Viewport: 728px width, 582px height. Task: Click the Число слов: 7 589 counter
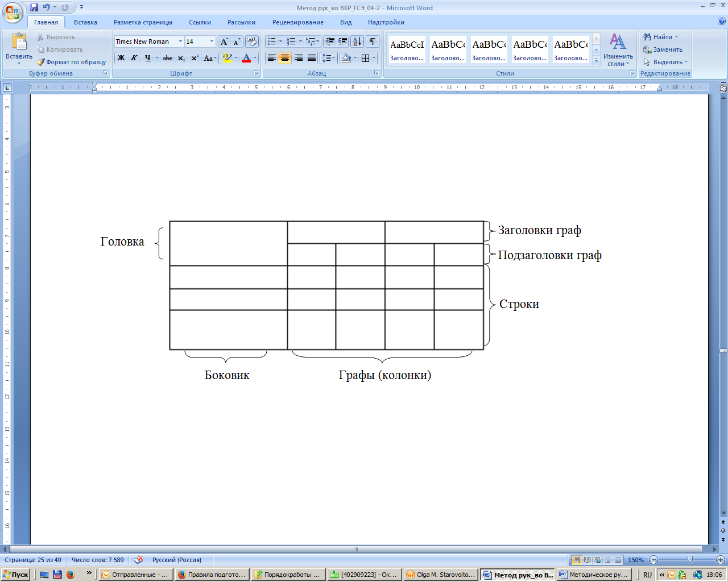pyautogui.click(x=97, y=560)
